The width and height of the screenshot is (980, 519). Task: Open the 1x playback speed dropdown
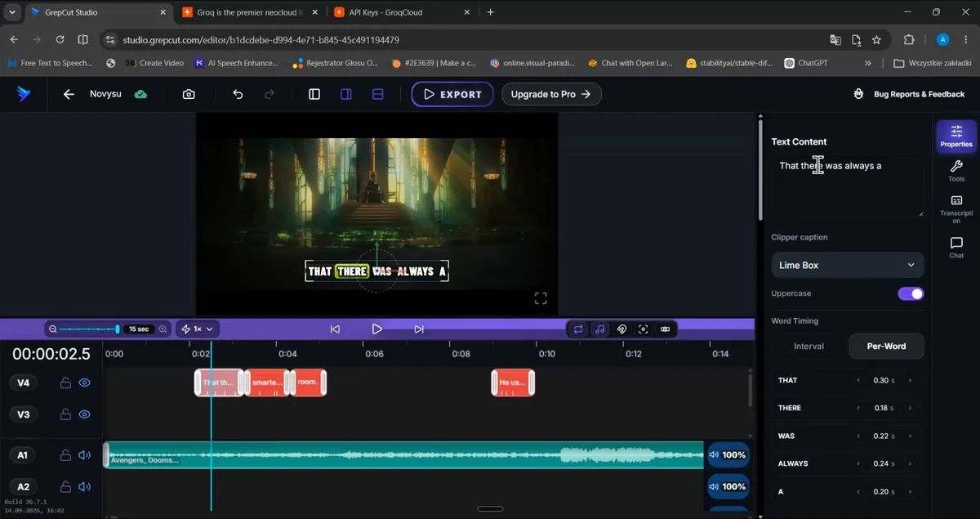[x=198, y=329]
